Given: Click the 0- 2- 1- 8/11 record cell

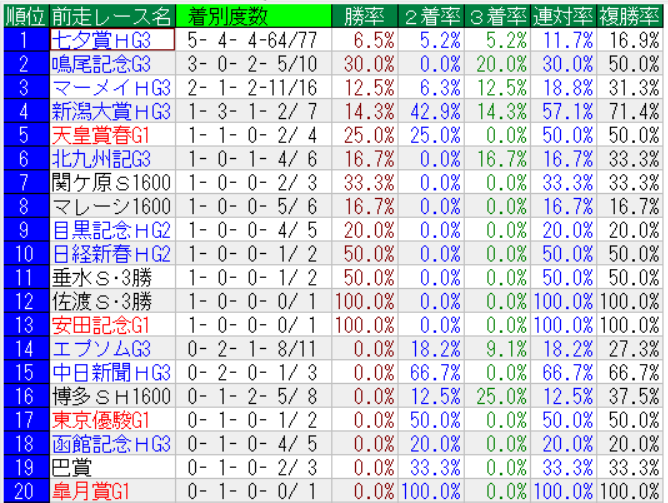Looking at the screenshot, I should click(x=253, y=349).
